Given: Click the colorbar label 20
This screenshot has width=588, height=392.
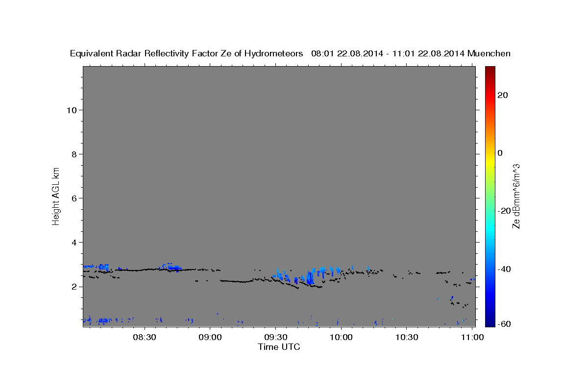Looking at the screenshot, I should (x=502, y=95).
